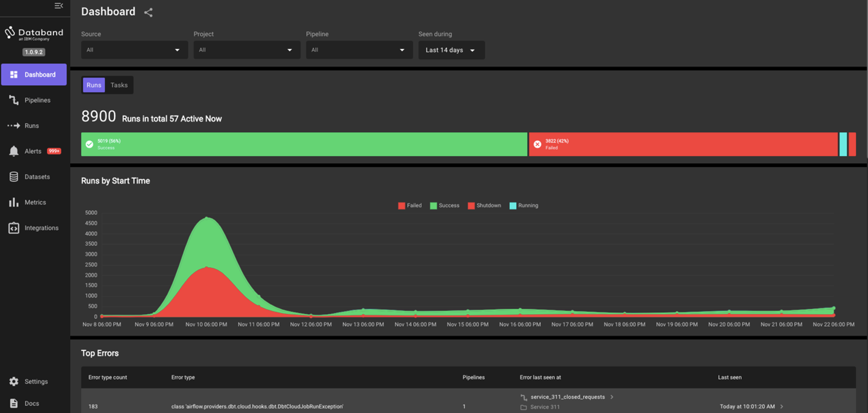This screenshot has height=413, width=868.
Task: Open Metrics bar chart icon
Action: click(x=14, y=202)
